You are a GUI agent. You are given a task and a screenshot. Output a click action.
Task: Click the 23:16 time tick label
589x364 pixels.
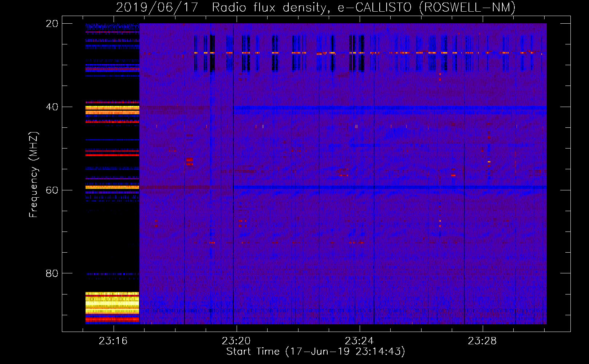(x=113, y=341)
